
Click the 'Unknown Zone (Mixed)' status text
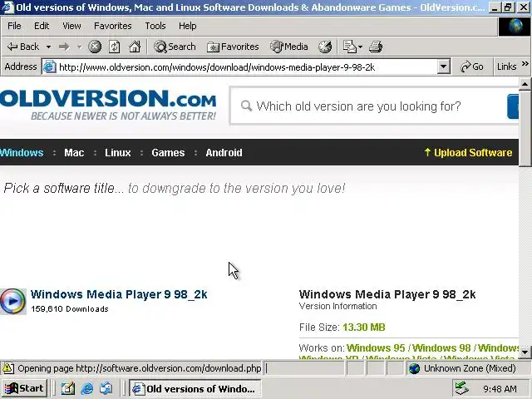470,368
